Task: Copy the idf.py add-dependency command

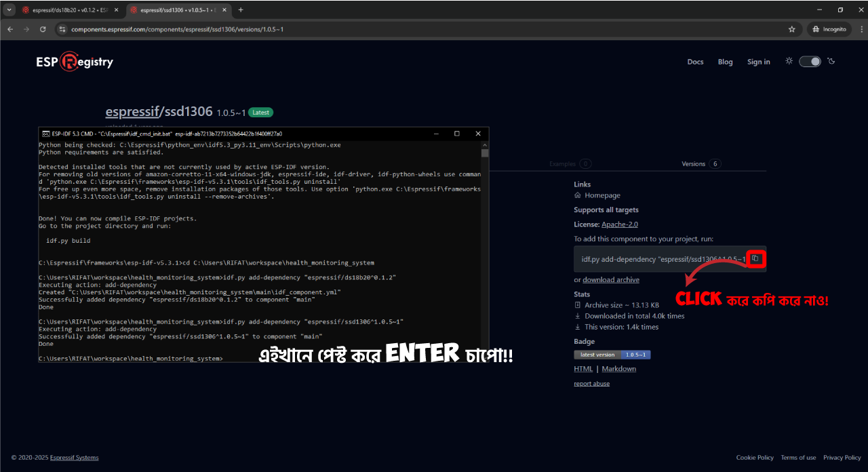Action: pyautogui.click(x=755, y=258)
